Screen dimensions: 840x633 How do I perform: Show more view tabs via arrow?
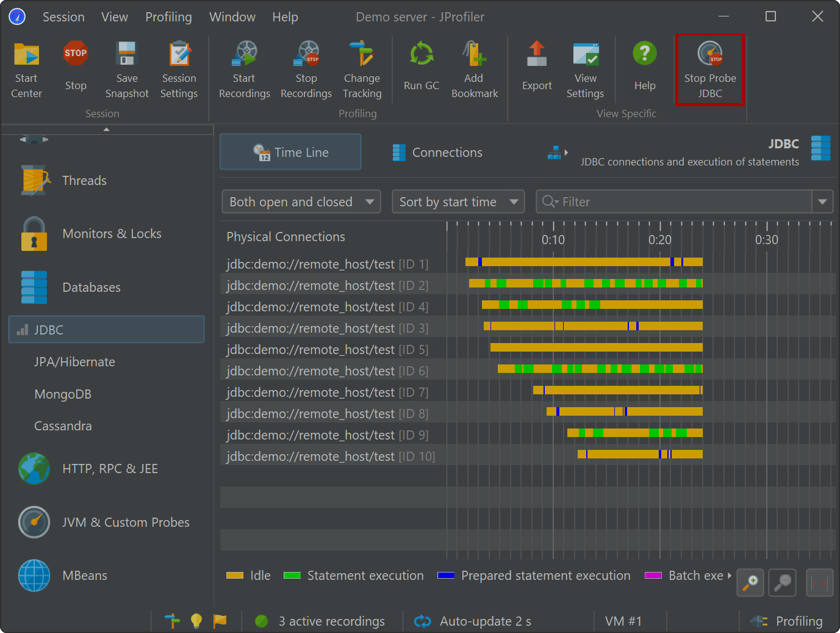[x=558, y=153]
